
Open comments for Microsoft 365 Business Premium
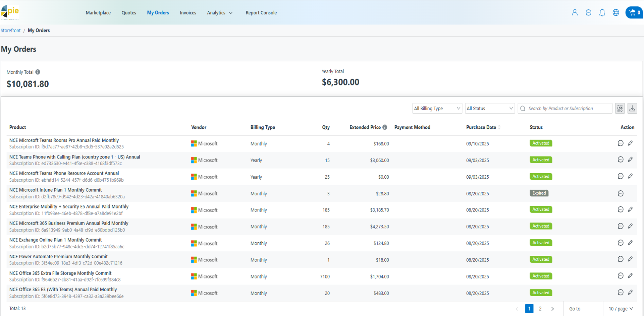click(x=621, y=227)
